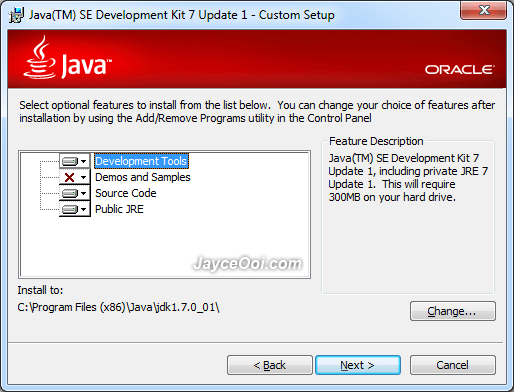Click the Feature Description text about 300MB
This screenshot has width=514, height=392.
[x=408, y=177]
